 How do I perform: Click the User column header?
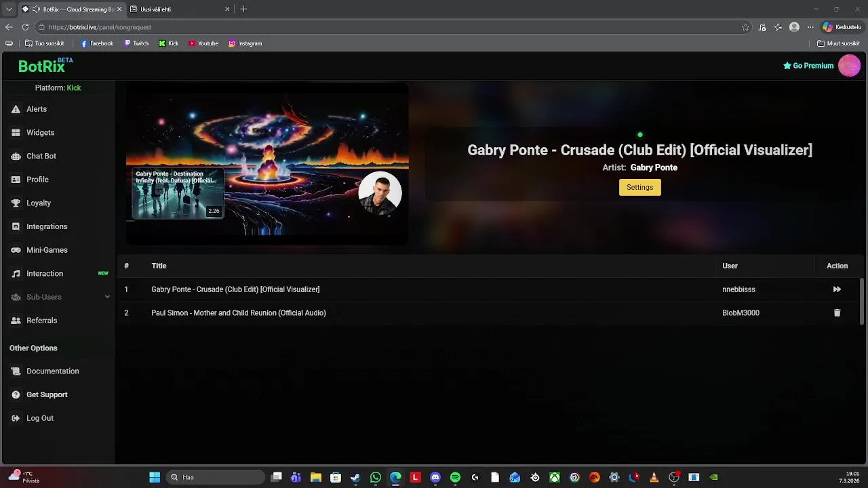pyautogui.click(x=730, y=266)
